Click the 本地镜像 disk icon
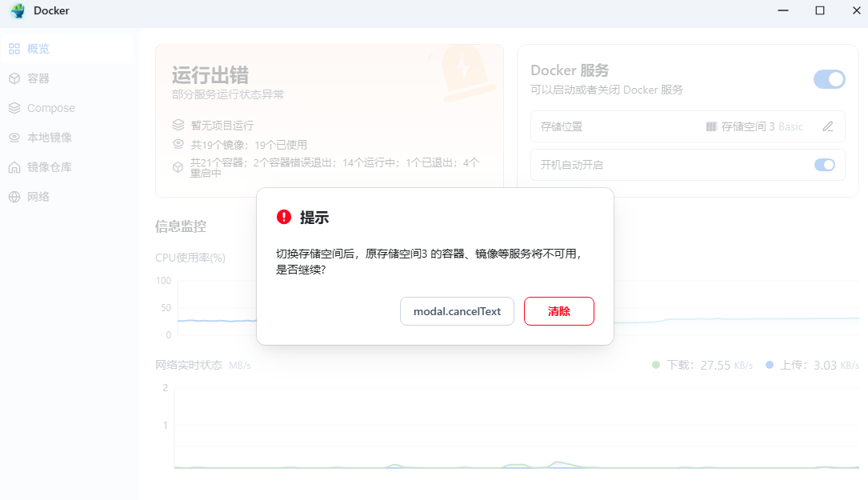The image size is (868, 500). click(x=14, y=138)
